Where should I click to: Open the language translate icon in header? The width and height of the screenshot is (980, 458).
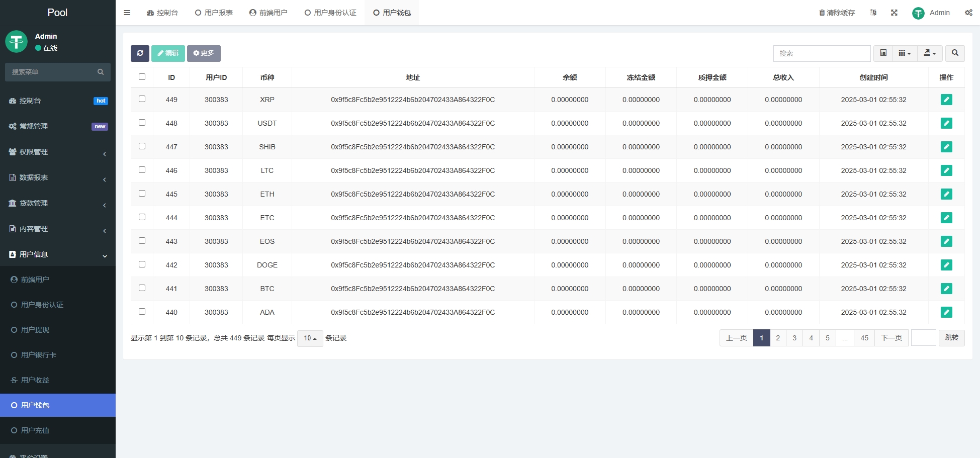pos(873,13)
